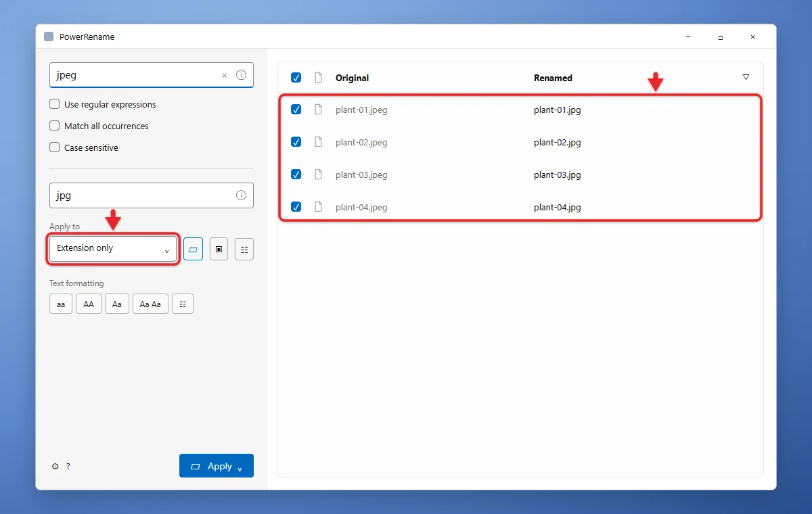Select original name plant-01.jpeg
Viewport: 812px width, 514px height.
361,110
